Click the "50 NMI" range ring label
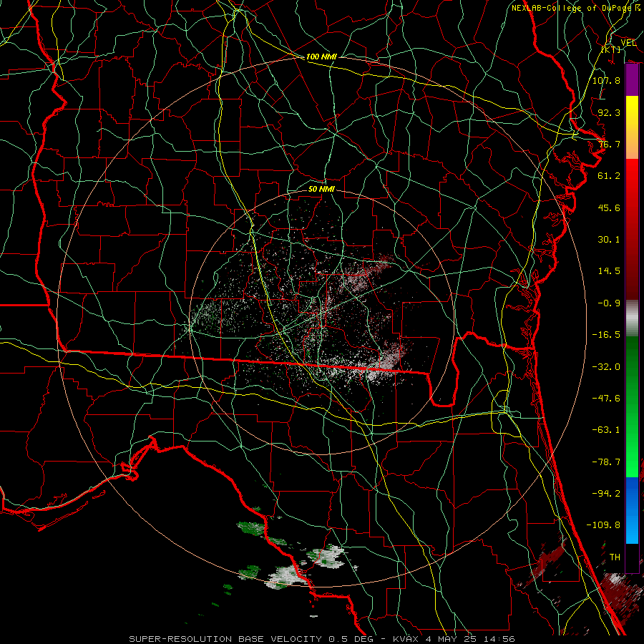 [321, 189]
